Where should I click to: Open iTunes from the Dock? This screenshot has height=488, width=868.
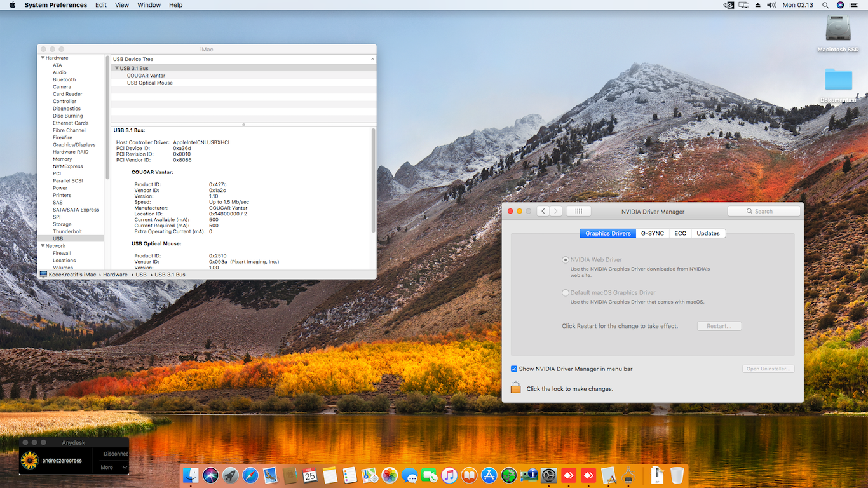point(449,475)
